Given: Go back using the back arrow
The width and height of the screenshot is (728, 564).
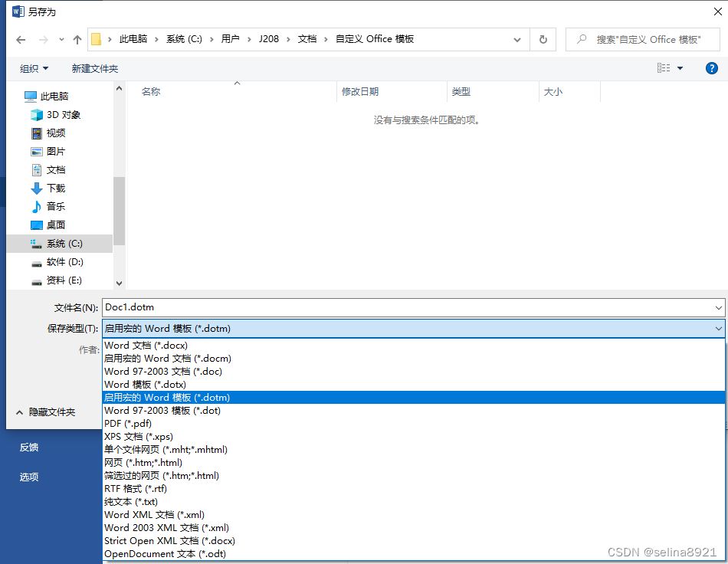Looking at the screenshot, I should click(21, 40).
